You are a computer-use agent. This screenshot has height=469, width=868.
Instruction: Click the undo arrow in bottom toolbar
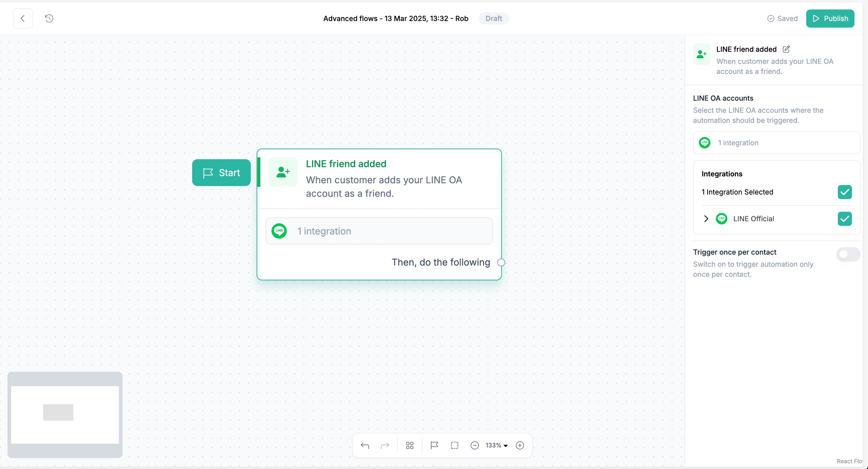(365, 445)
